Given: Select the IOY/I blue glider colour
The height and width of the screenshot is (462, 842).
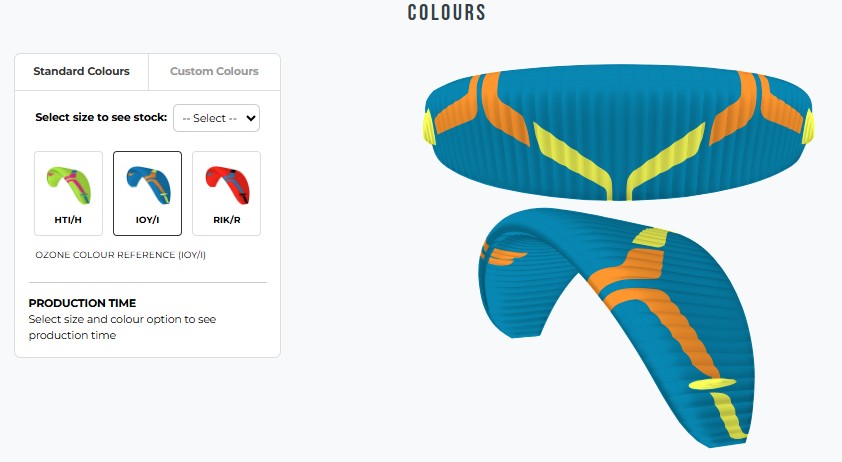Looking at the screenshot, I should [x=147, y=193].
